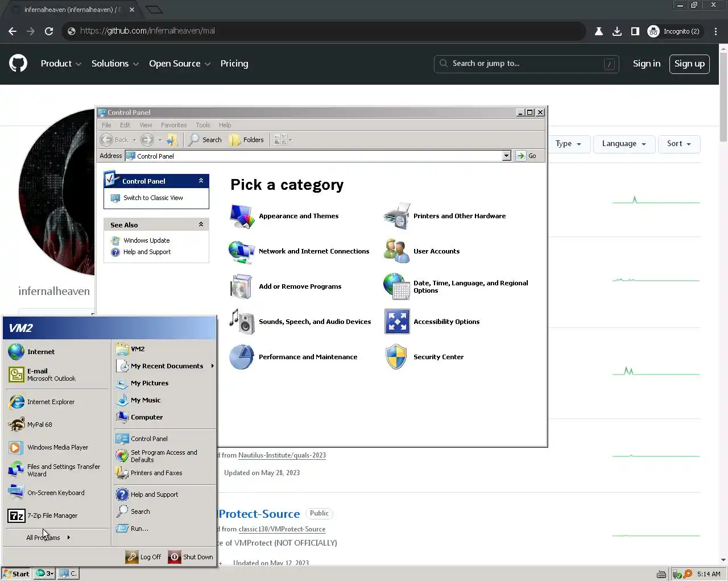This screenshot has height=582, width=728.
Task: Open Run... from Start menu
Action: pyautogui.click(x=165, y=529)
